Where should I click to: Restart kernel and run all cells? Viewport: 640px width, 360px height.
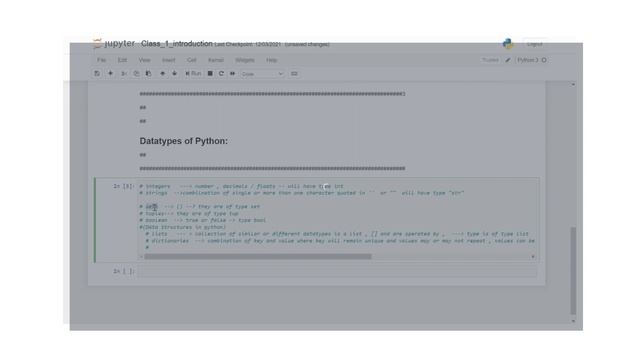233,73
